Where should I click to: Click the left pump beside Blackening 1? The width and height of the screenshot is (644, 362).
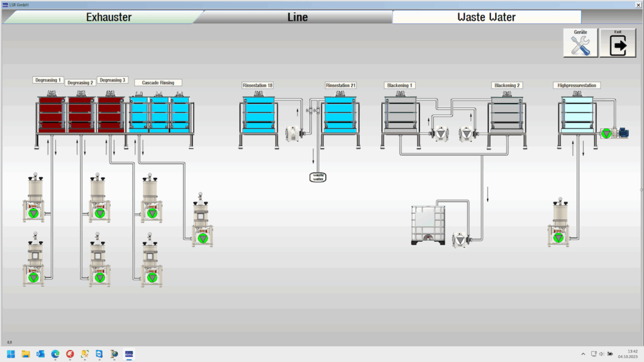(x=439, y=134)
